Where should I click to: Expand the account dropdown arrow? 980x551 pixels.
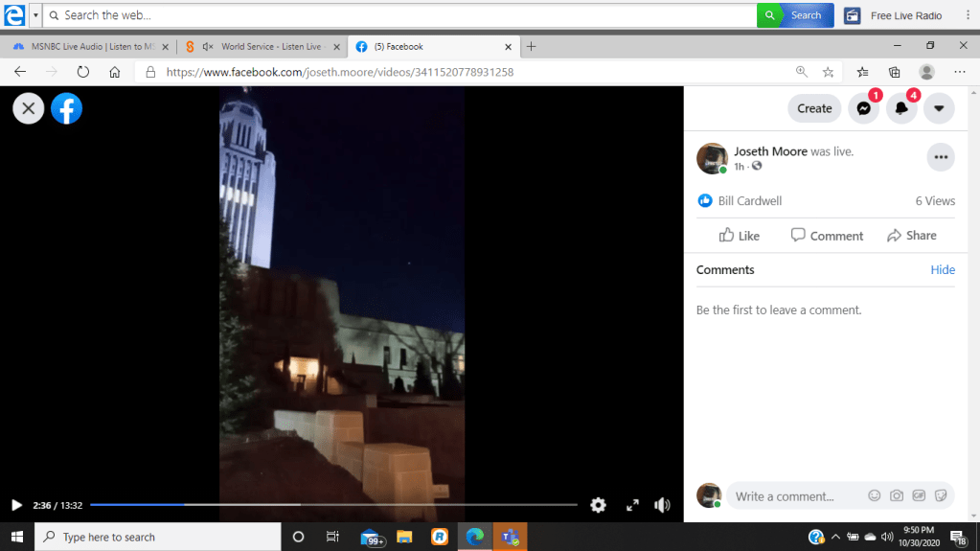click(939, 108)
